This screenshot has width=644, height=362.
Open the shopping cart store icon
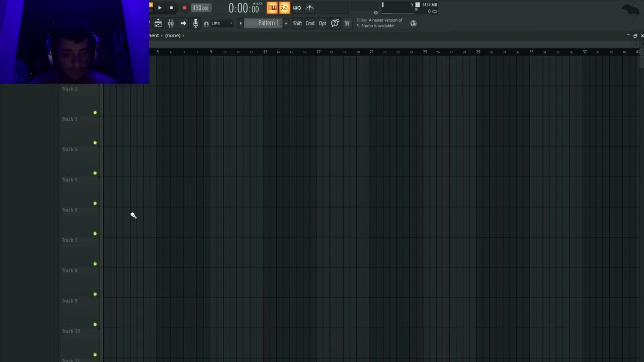coord(347,23)
